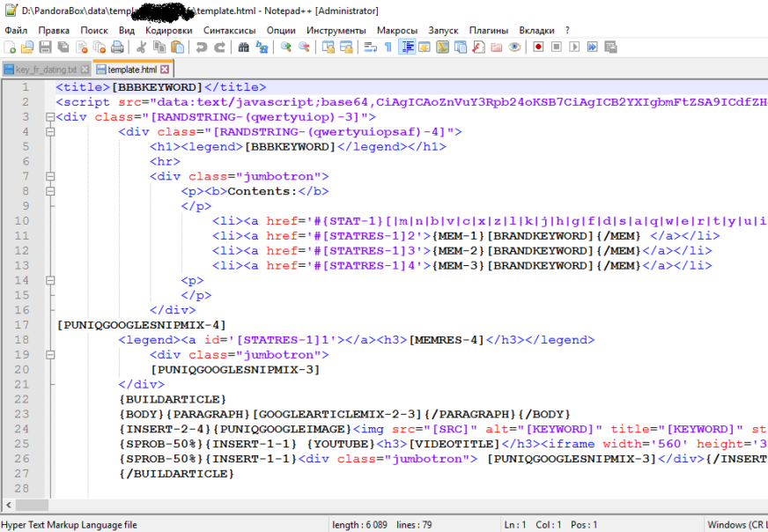Save the recorded macro icon

[610, 47]
